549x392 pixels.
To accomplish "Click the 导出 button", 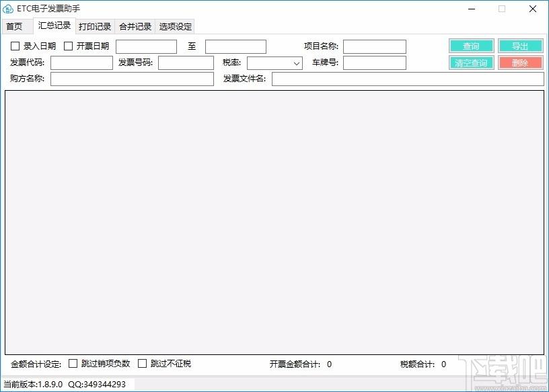I will point(520,46).
